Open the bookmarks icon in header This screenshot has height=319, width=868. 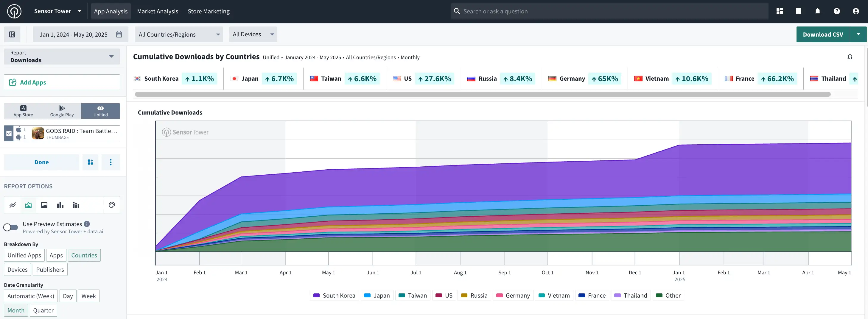[x=798, y=11]
